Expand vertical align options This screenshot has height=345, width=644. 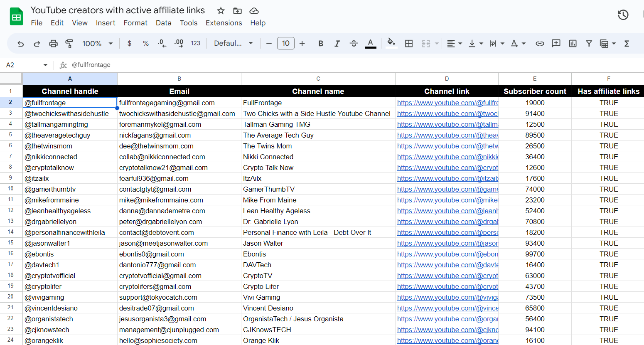(481, 43)
